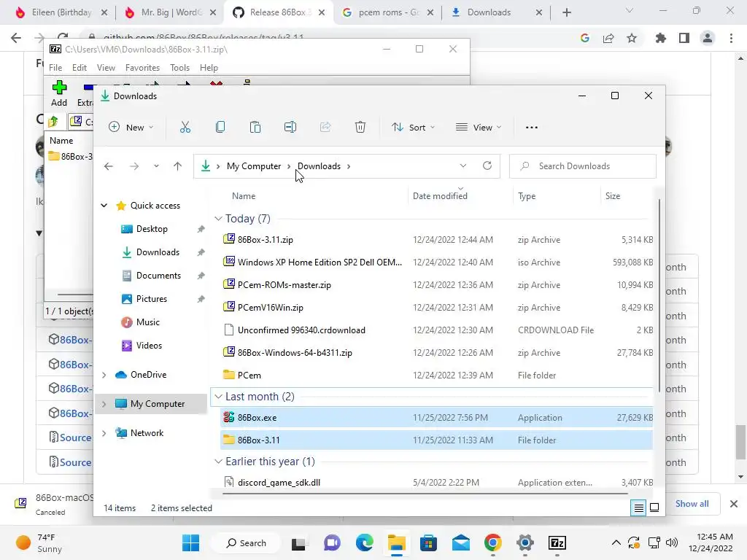Screen dimensions: 747x560
Task: Go back in Explorer navigation
Action: [x=109, y=166]
